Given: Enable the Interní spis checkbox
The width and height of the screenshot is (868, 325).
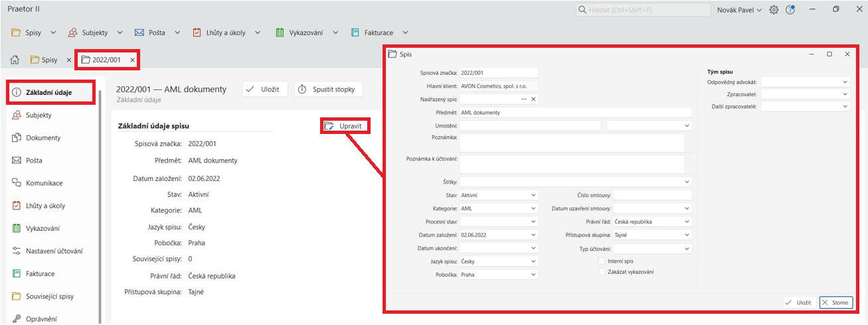Looking at the screenshot, I should (602, 261).
